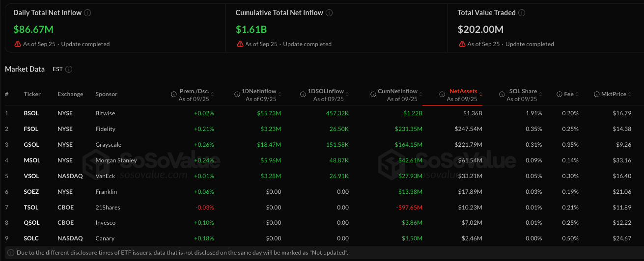644x261 pixels.
Task: Click the Canary sponsor cell
Action: (x=105, y=238)
